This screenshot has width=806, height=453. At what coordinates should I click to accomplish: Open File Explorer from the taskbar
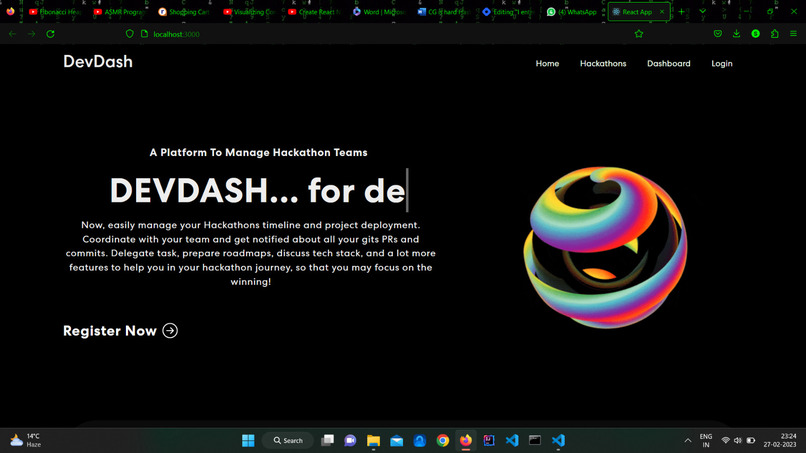click(x=373, y=440)
